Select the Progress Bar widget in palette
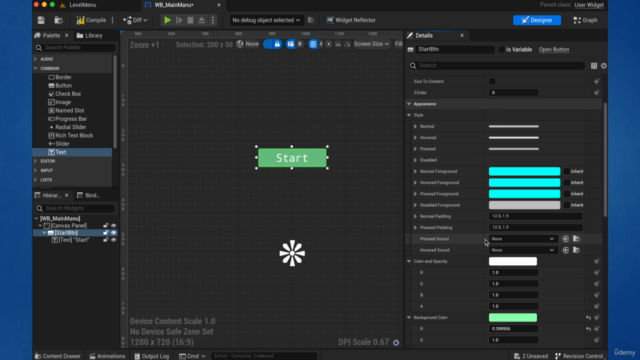 click(x=67, y=119)
